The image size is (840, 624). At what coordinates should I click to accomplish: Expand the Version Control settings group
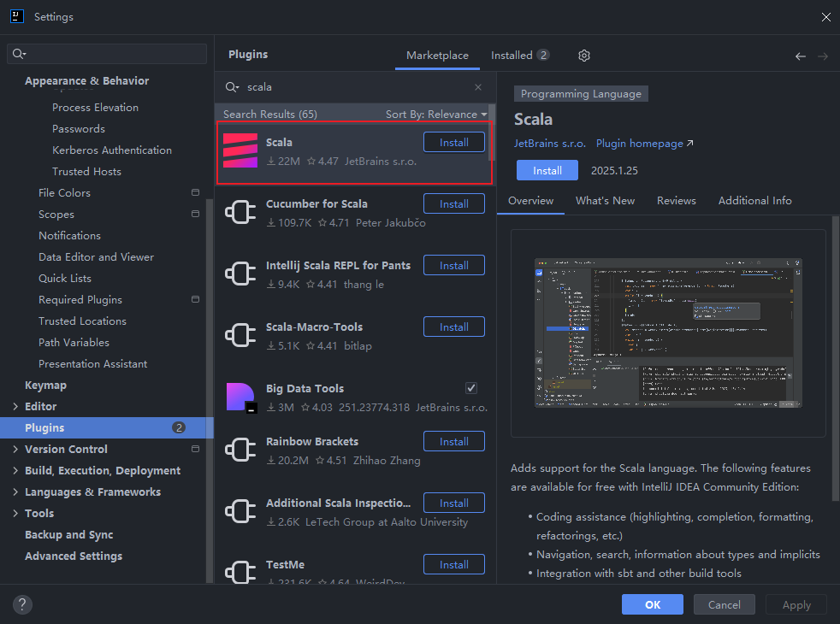15,449
